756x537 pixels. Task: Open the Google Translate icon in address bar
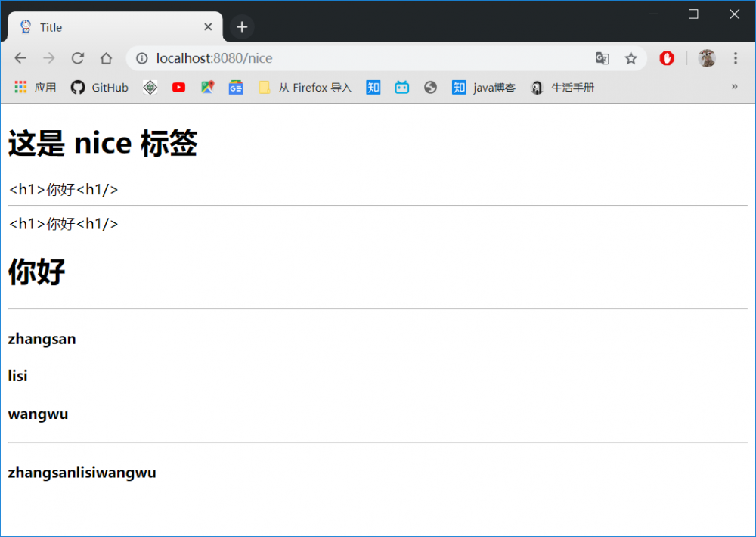click(x=602, y=58)
